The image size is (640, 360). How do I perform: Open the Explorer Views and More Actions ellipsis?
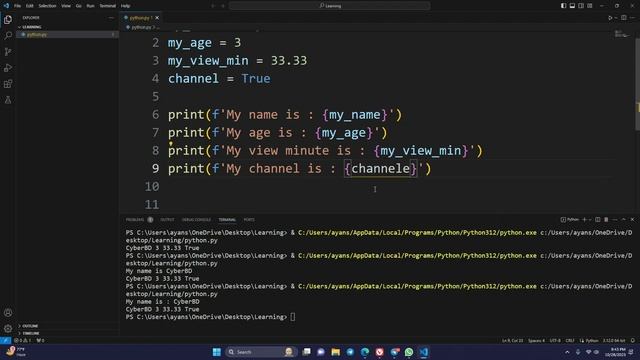tap(111, 18)
